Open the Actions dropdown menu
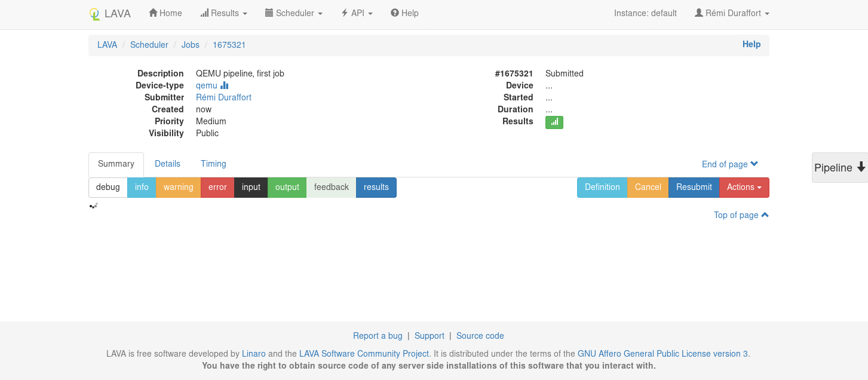This screenshot has width=868, height=380. coord(744,187)
